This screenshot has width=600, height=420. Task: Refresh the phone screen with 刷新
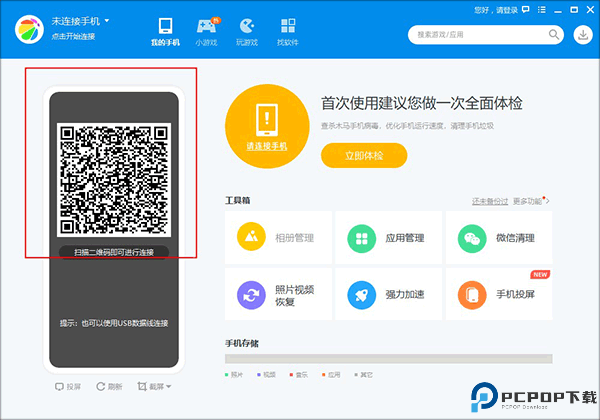109,387
